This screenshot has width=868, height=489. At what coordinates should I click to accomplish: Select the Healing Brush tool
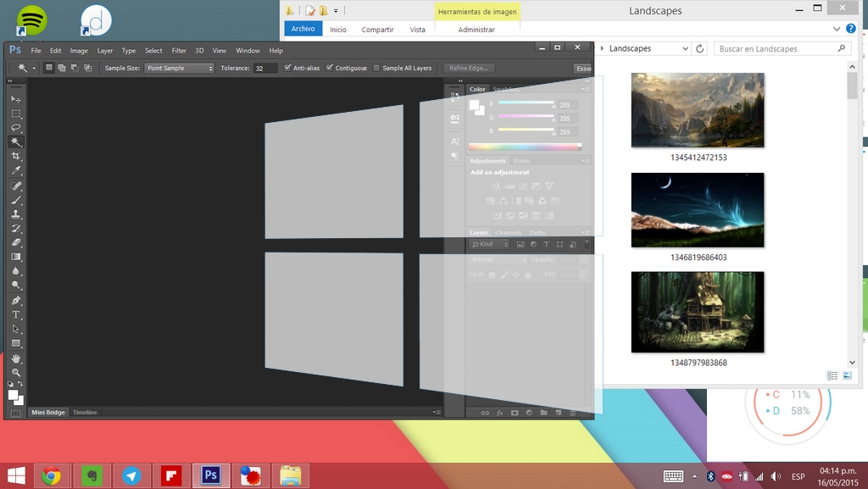pos(16,186)
